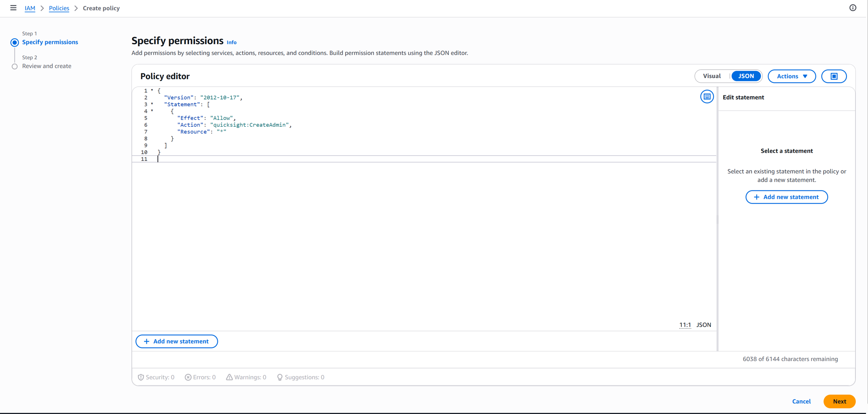Viewport: 868px width, 414px height.
Task: Click the Specify permissions step label
Action: pyautogui.click(x=50, y=42)
